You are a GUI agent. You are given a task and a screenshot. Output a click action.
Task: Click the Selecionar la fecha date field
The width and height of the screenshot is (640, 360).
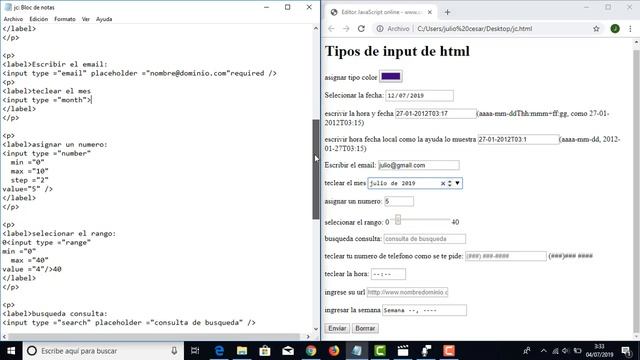pyautogui.click(x=420, y=96)
